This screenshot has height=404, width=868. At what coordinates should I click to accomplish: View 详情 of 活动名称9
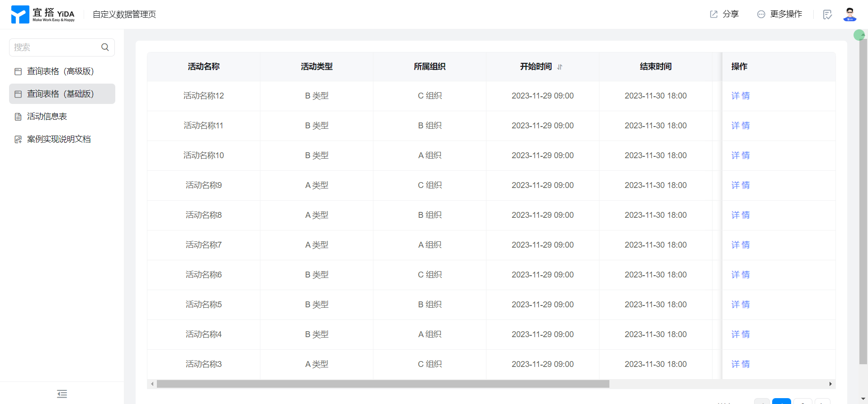point(740,185)
